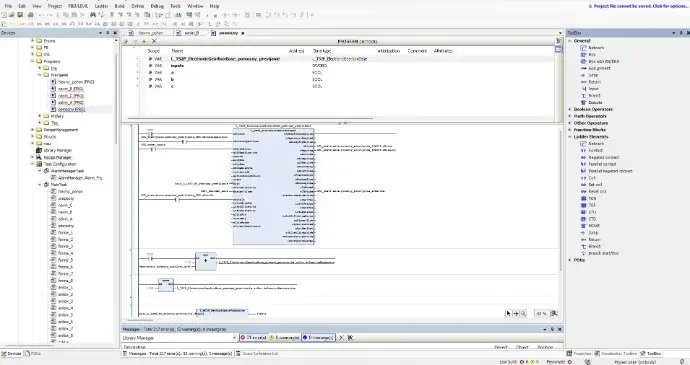The height and width of the screenshot is (365, 690).
Task: Select the Execute element in ToolBox
Action: (591, 102)
